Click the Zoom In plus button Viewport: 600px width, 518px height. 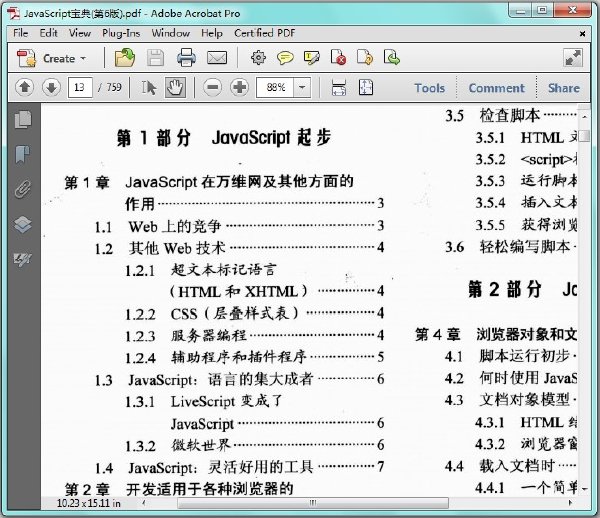pos(240,88)
